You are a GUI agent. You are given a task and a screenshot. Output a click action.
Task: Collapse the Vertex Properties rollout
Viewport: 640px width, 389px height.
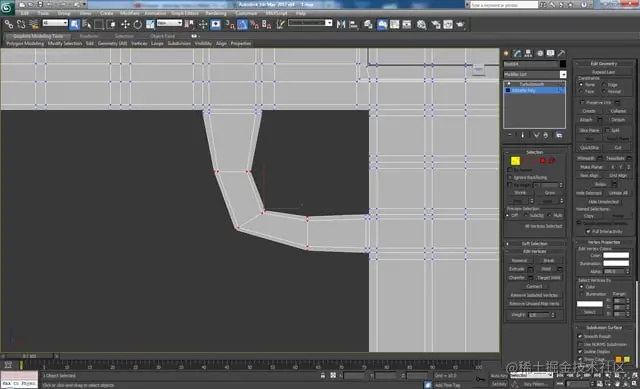pyautogui.click(x=604, y=242)
